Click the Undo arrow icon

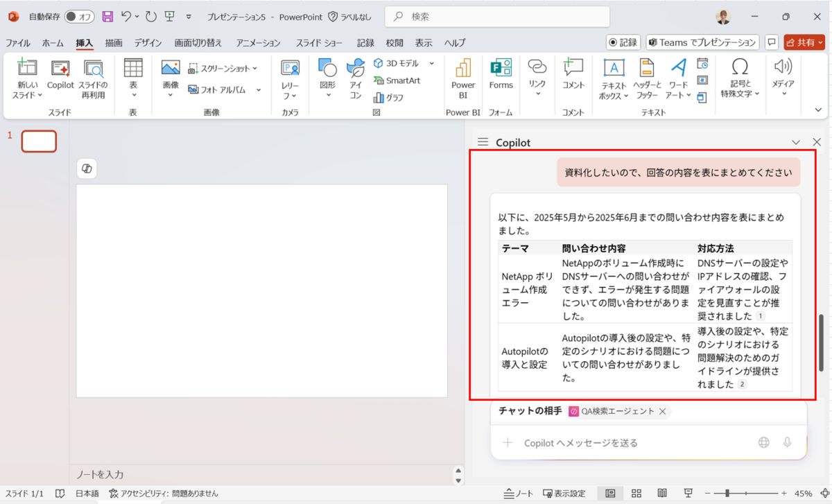[126, 16]
